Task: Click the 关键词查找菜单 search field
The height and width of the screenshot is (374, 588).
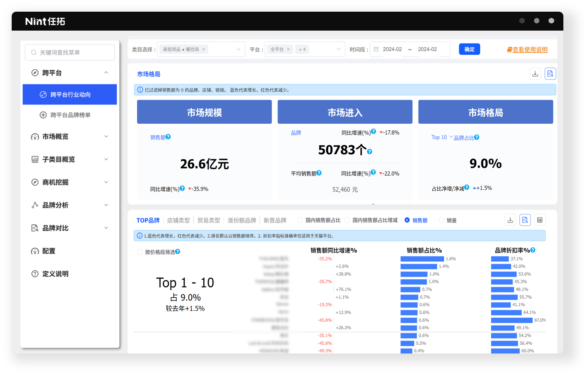Action: point(70,52)
